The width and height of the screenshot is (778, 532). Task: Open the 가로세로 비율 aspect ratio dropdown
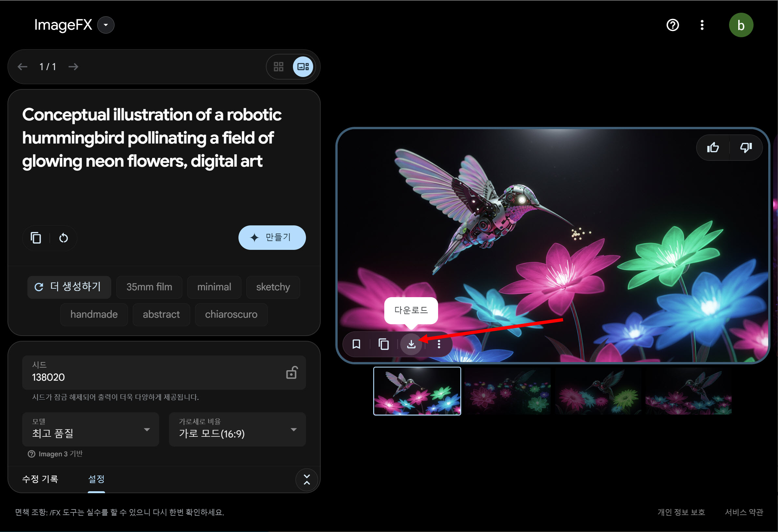point(237,430)
